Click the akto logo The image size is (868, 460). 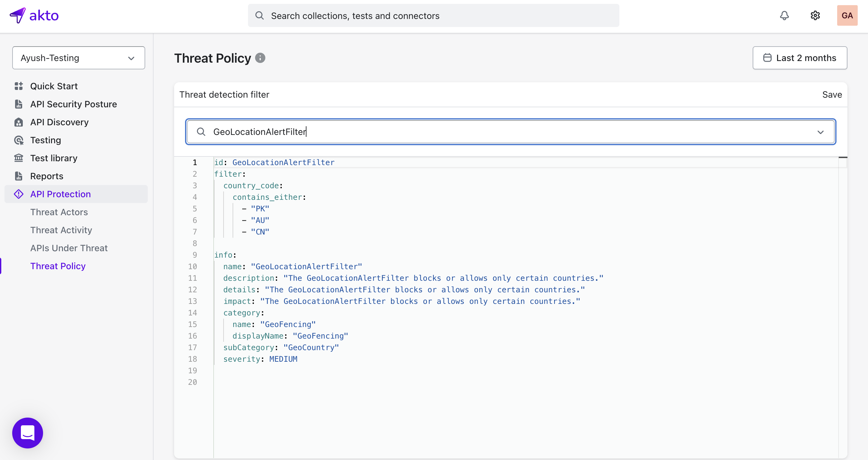tap(34, 15)
